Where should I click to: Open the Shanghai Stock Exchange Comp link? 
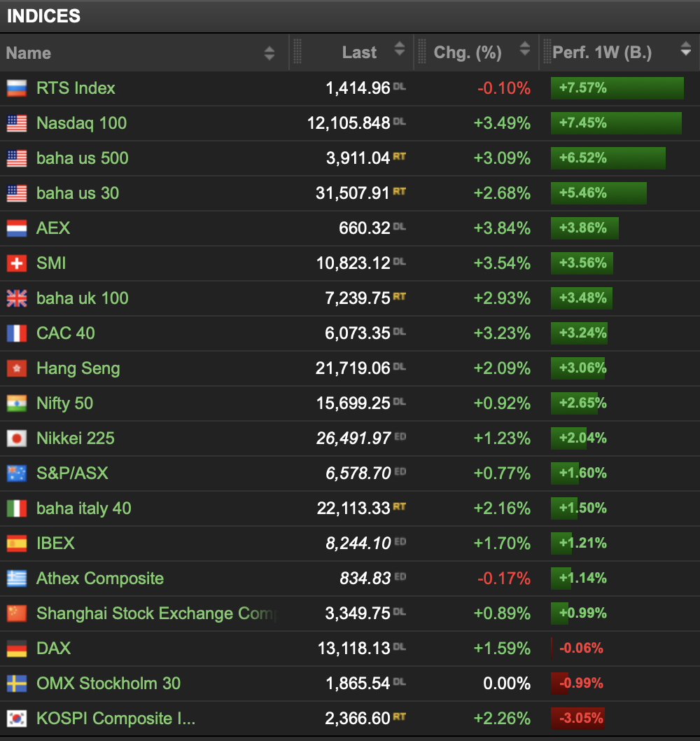click(156, 614)
